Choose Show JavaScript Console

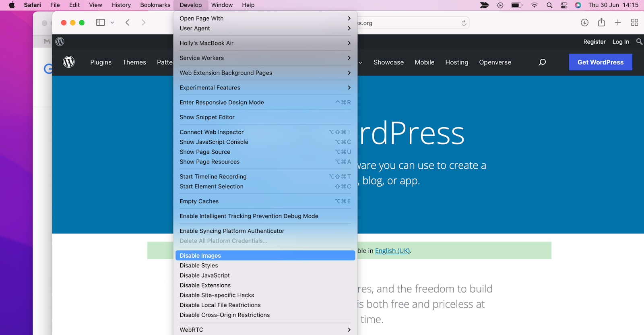click(x=265, y=142)
